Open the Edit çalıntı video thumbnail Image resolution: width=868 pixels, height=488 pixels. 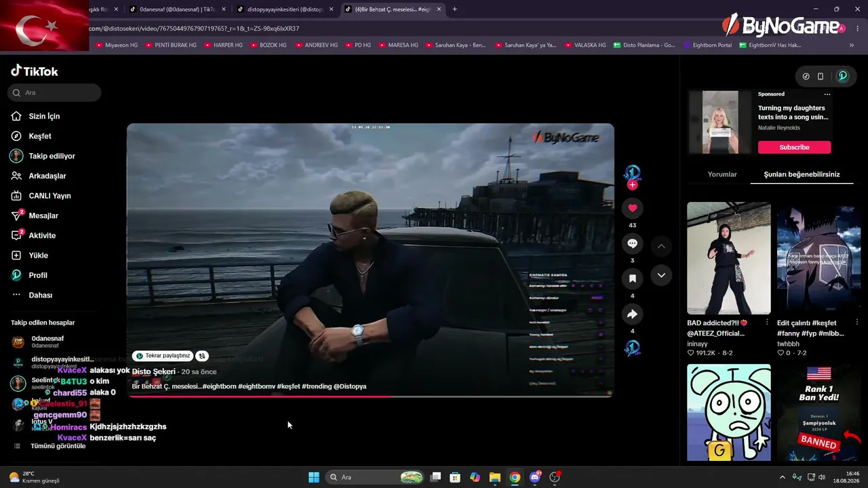(x=819, y=258)
